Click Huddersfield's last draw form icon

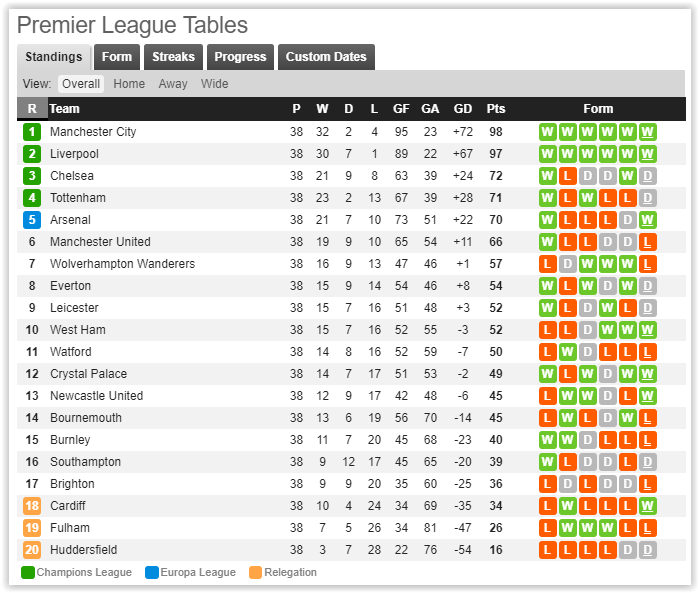click(x=648, y=550)
